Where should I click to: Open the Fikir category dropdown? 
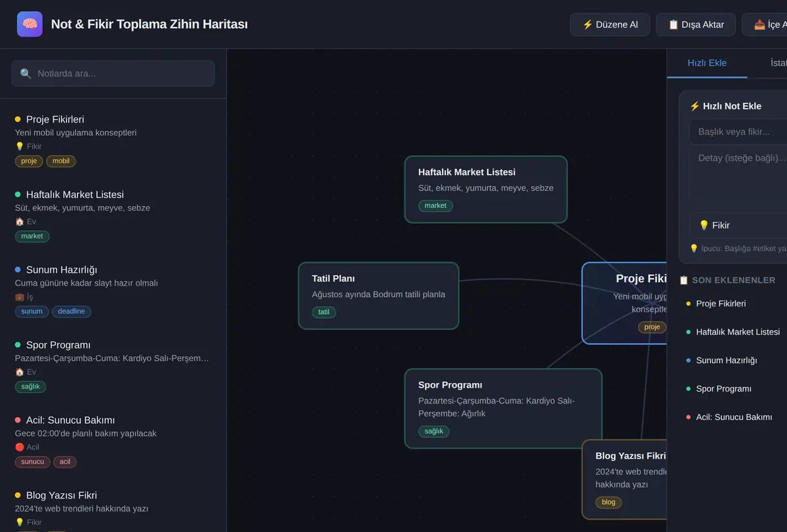pyautogui.click(x=738, y=225)
